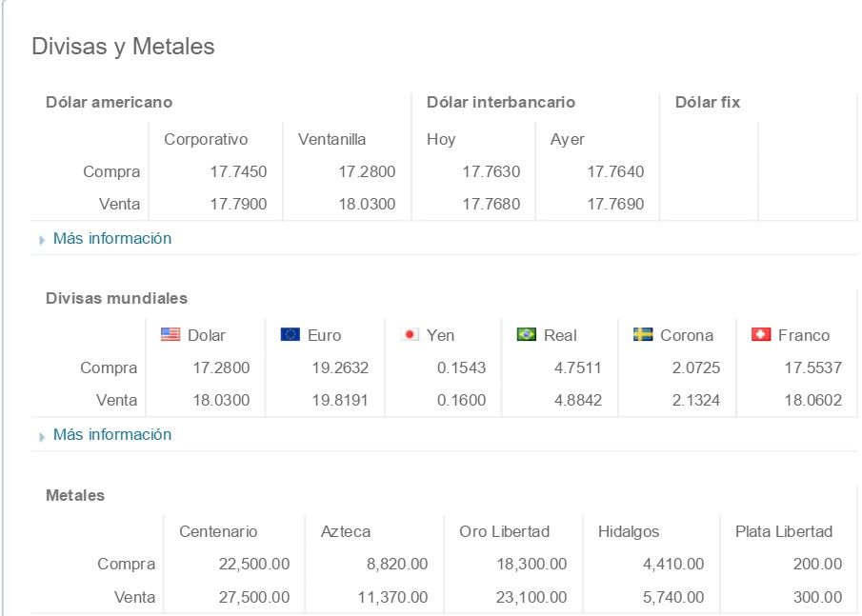Screen dimensions: 862x616
Task: Select the Corporativo column header
Action: [x=206, y=139]
